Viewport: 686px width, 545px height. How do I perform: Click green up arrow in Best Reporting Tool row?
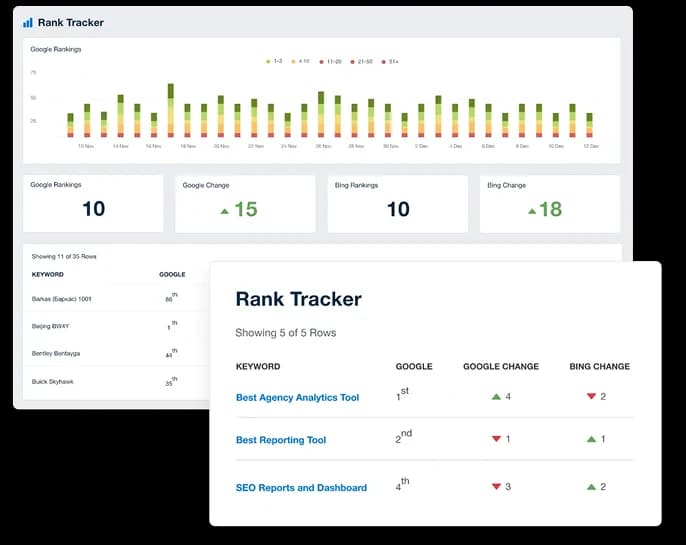(x=591, y=439)
